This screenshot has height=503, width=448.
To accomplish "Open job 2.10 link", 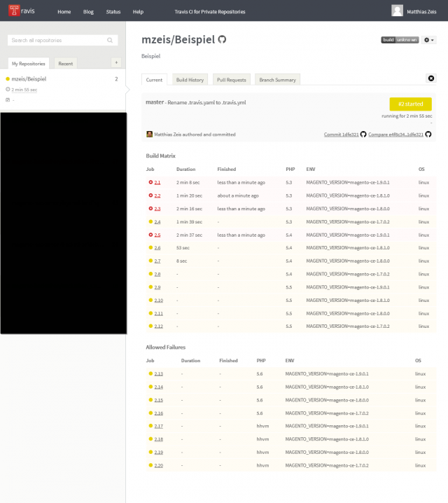I will tap(159, 301).
